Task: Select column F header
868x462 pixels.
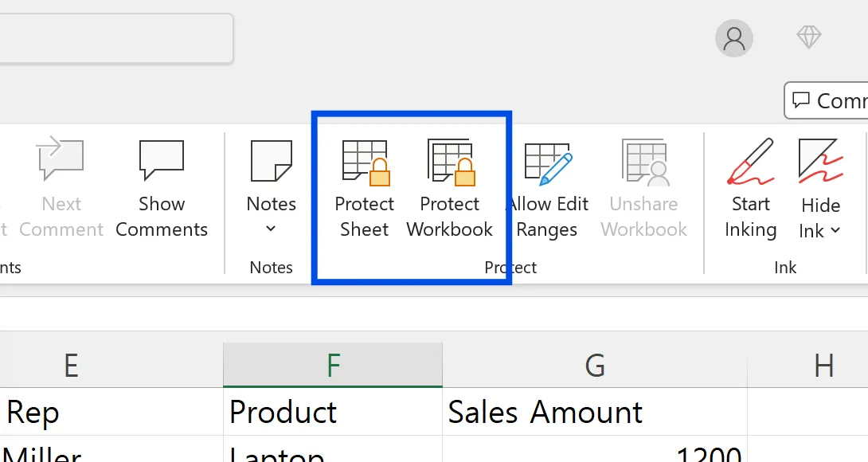Action: click(332, 365)
